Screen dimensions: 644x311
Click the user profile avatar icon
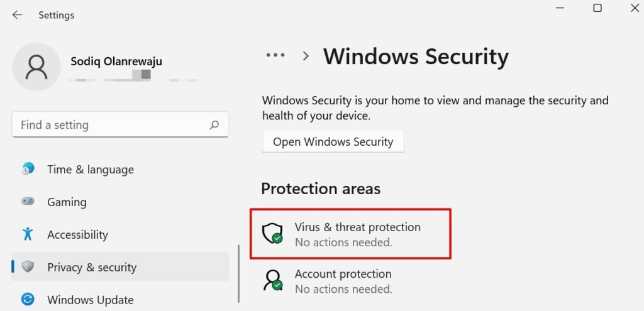(37, 68)
